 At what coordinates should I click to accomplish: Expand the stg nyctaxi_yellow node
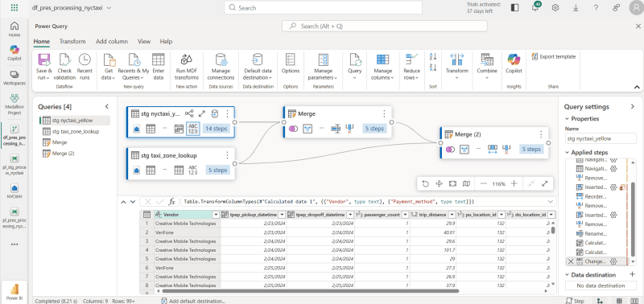click(x=202, y=113)
